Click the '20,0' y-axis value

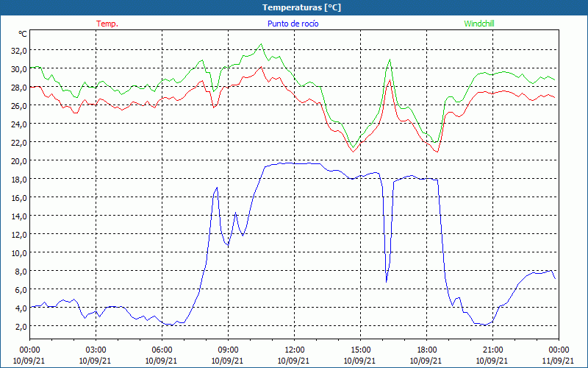click(19, 160)
